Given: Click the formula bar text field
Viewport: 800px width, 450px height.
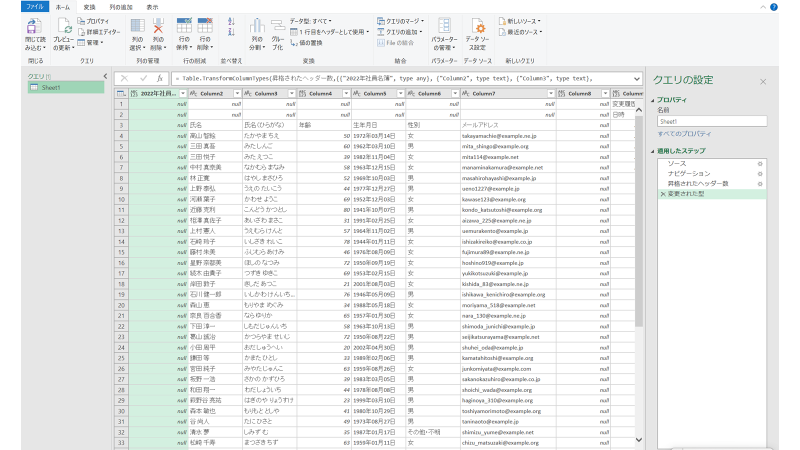Looking at the screenshot, I should (x=402, y=79).
